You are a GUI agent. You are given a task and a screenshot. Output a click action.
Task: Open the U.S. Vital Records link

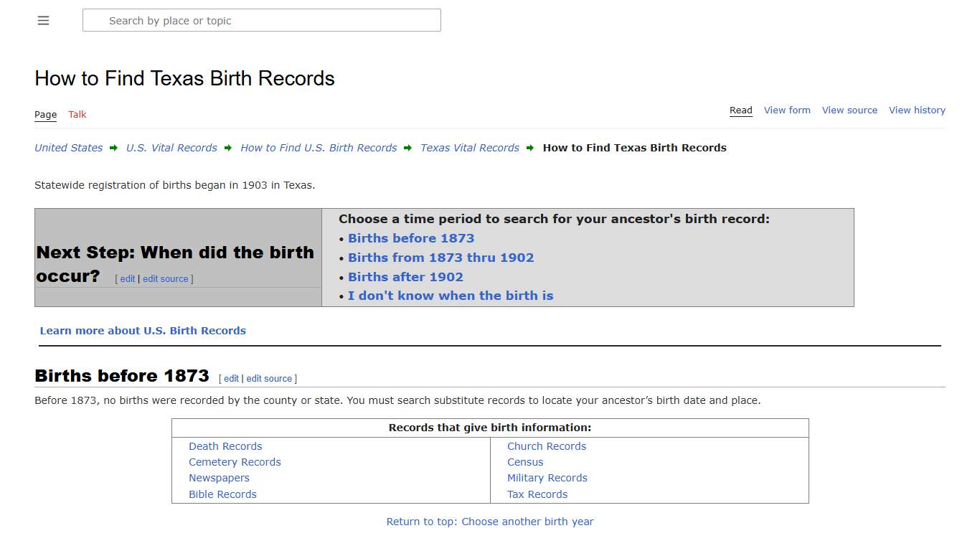[x=171, y=148]
